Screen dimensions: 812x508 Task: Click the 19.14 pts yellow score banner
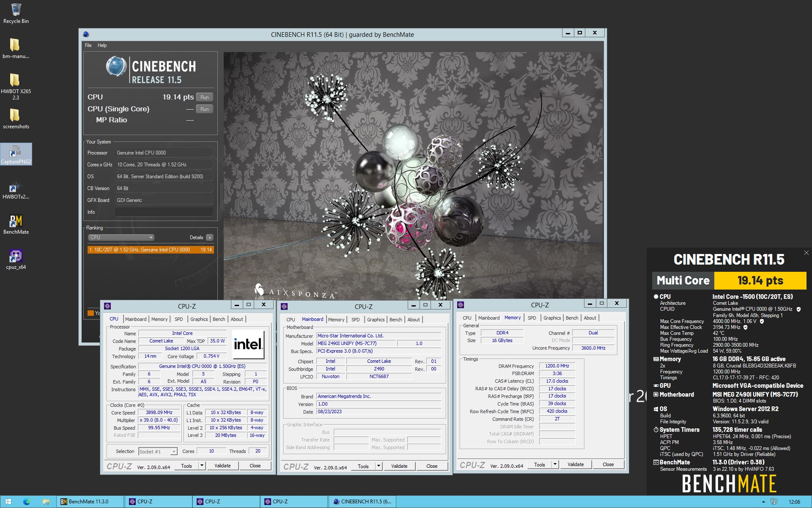760,280
